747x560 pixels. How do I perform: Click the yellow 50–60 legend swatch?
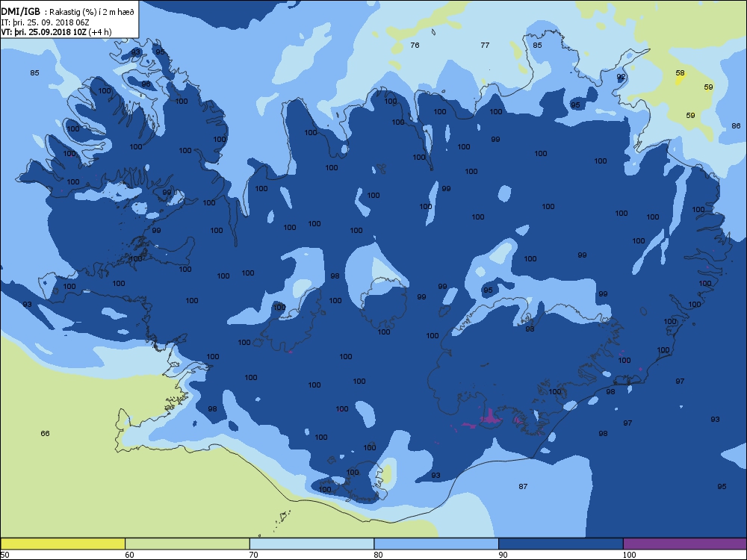point(63,544)
